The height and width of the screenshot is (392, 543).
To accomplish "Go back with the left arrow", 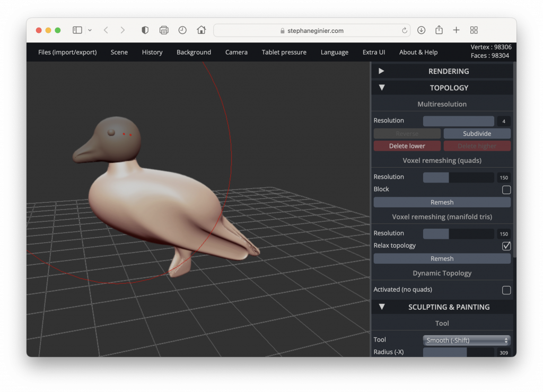I will click(x=106, y=30).
